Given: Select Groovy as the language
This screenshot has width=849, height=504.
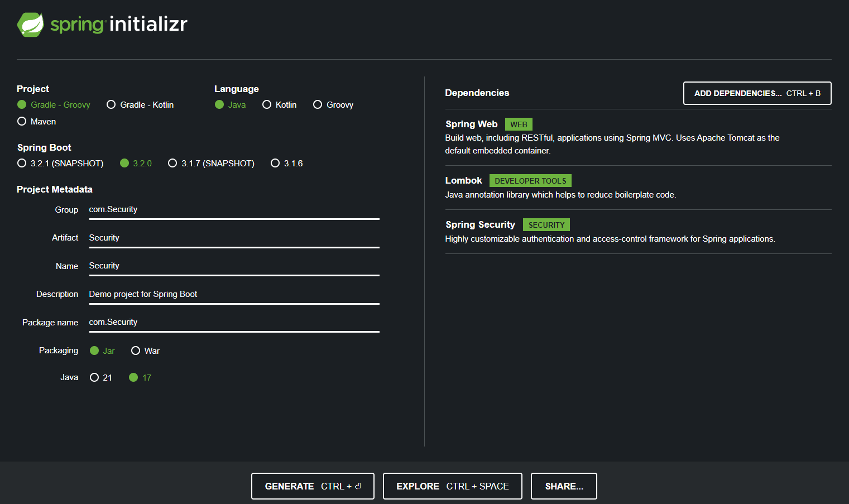Looking at the screenshot, I should 333,105.
